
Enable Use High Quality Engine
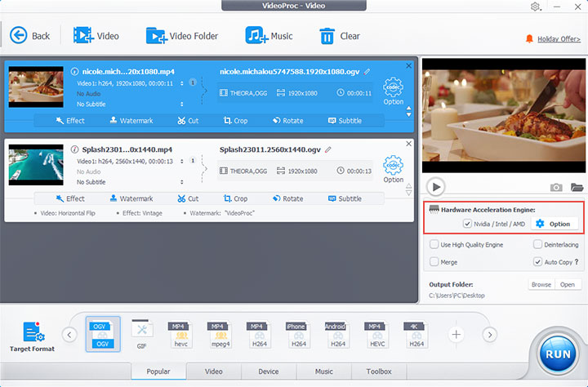tap(434, 244)
